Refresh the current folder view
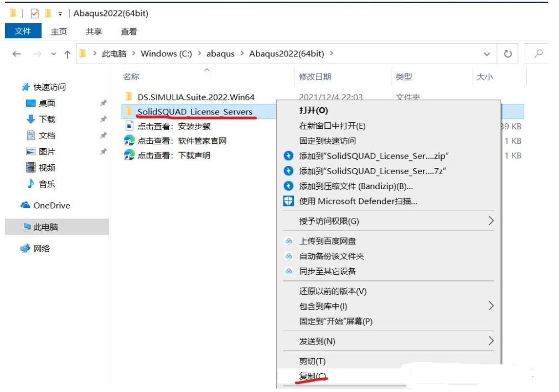The image size is (559, 392). 508,54
